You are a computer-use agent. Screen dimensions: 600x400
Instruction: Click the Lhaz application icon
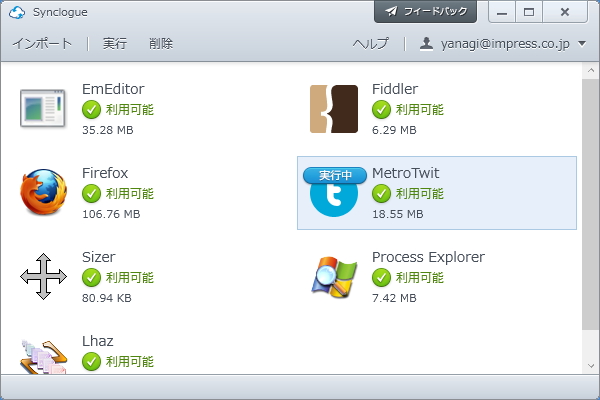pos(43,357)
